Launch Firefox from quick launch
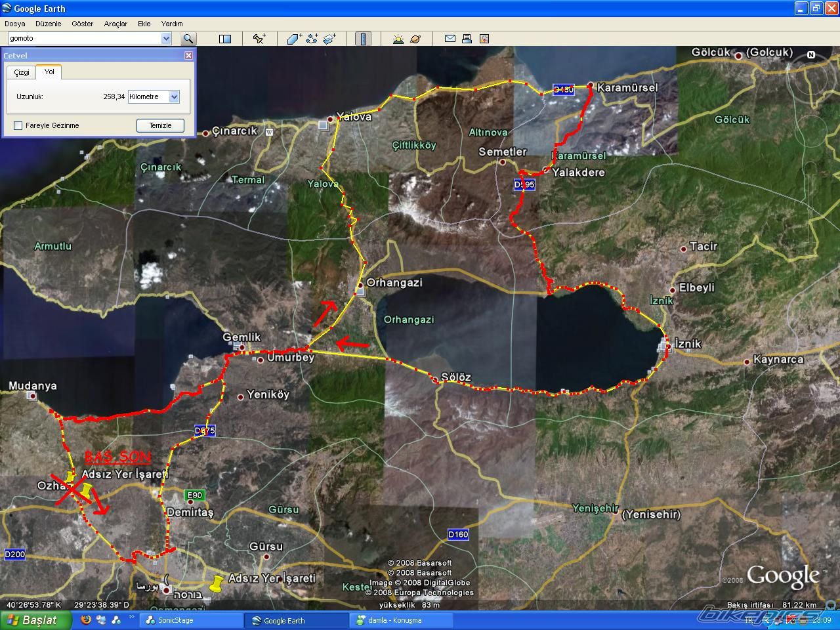The image size is (840, 630). coord(86,619)
